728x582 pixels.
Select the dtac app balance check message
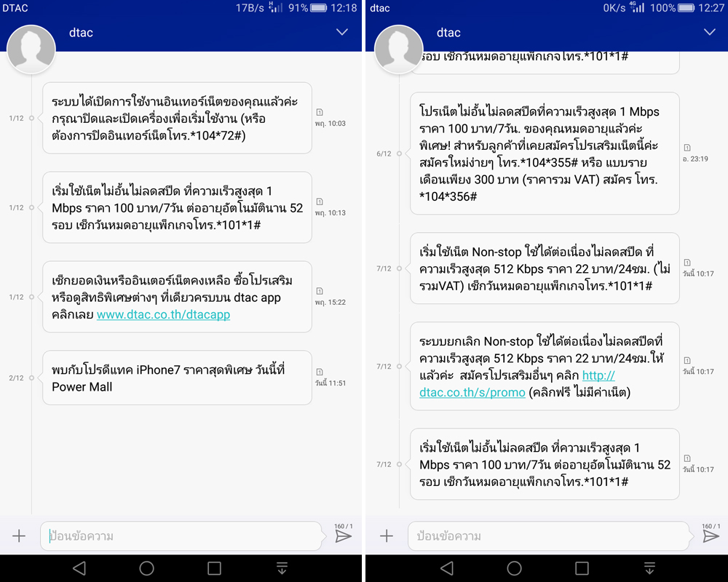click(177, 297)
